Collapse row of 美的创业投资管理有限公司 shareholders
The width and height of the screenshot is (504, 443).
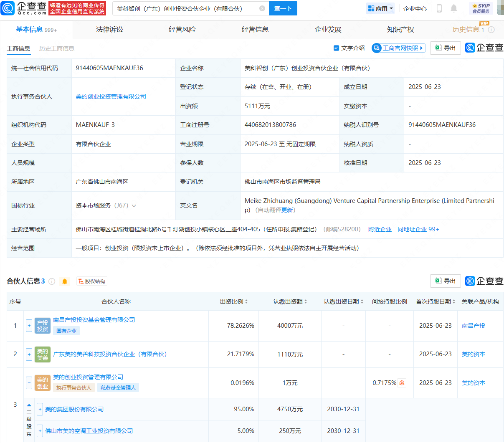[x=29, y=383]
